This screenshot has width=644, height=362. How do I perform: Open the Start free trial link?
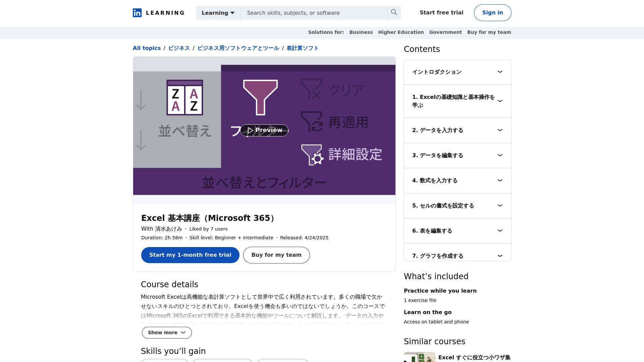[441, 13]
